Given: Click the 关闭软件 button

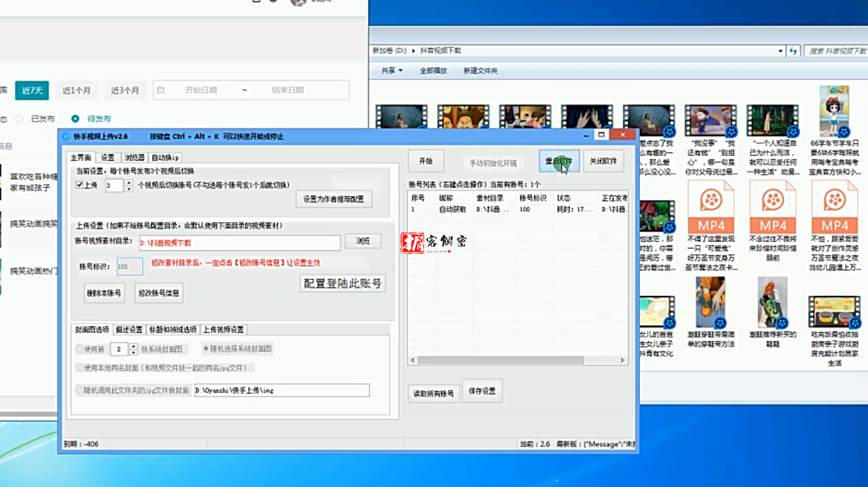Looking at the screenshot, I should 603,161.
